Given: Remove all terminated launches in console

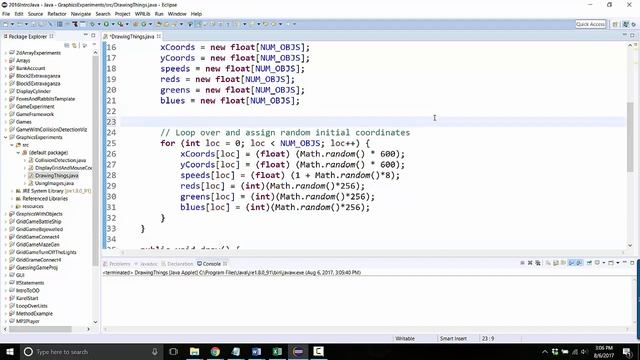Looking at the screenshot, I should (538, 263).
